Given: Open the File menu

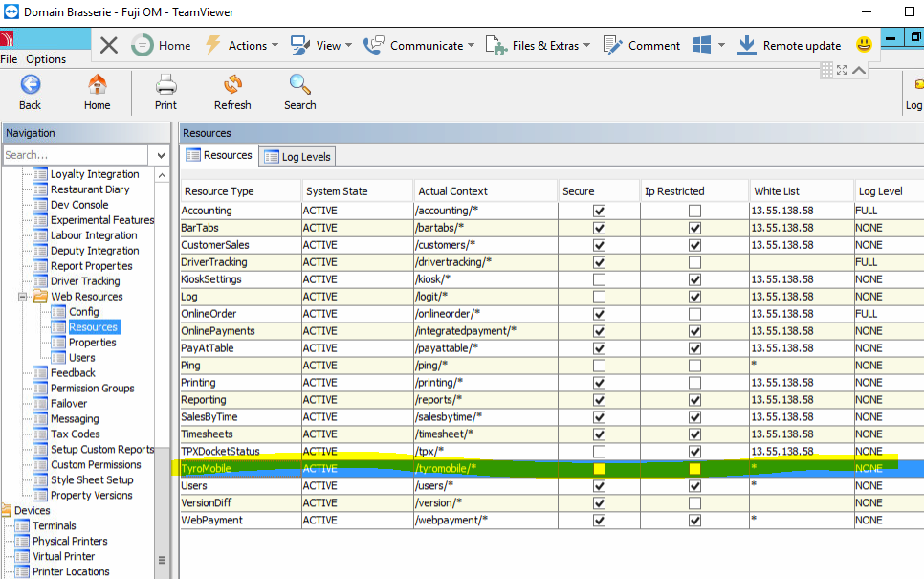Looking at the screenshot, I should (10, 58).
